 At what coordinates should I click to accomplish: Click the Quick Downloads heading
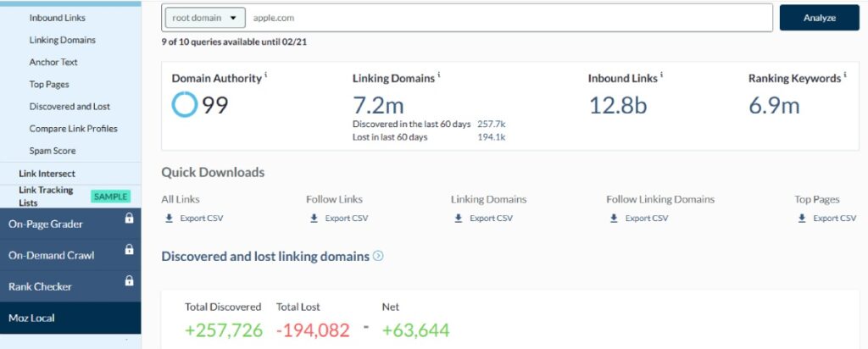213,172
